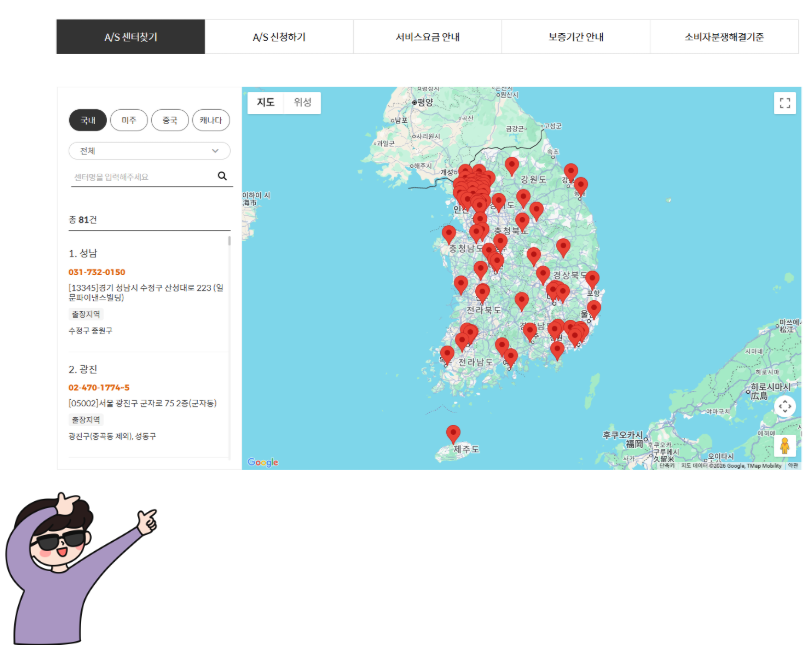The height and width of the screenshot is (645, 809).
Task: Click the 출장지역 tag under 광진
Action: [x=86, y=420]
